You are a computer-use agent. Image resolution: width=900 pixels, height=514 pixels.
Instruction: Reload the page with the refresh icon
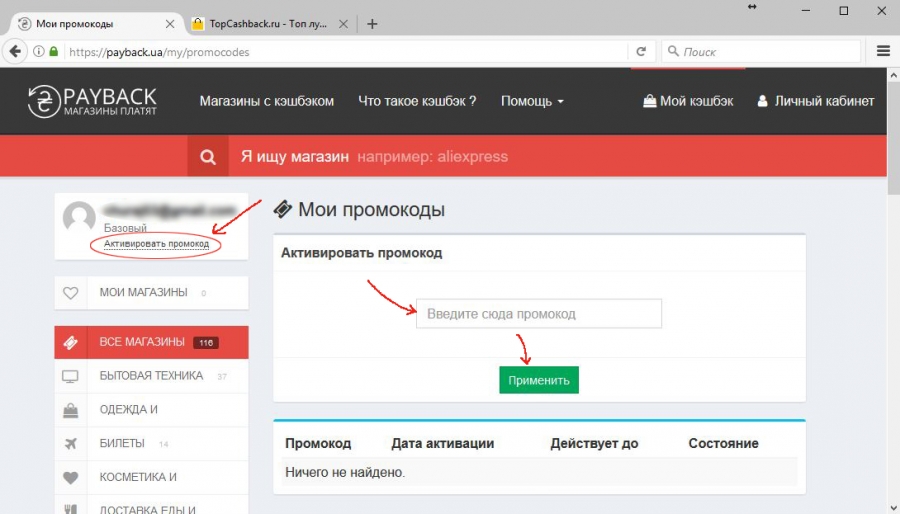tap(641, 51)
